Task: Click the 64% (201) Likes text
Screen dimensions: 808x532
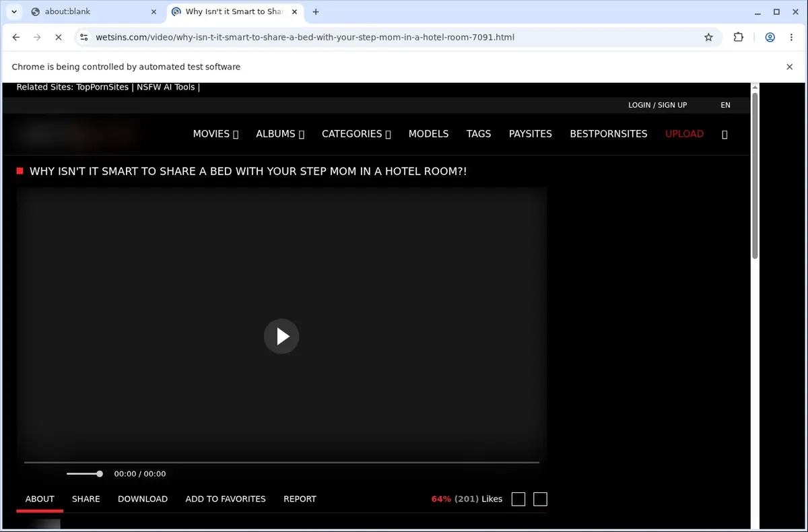Action: (x=467, y=499)
